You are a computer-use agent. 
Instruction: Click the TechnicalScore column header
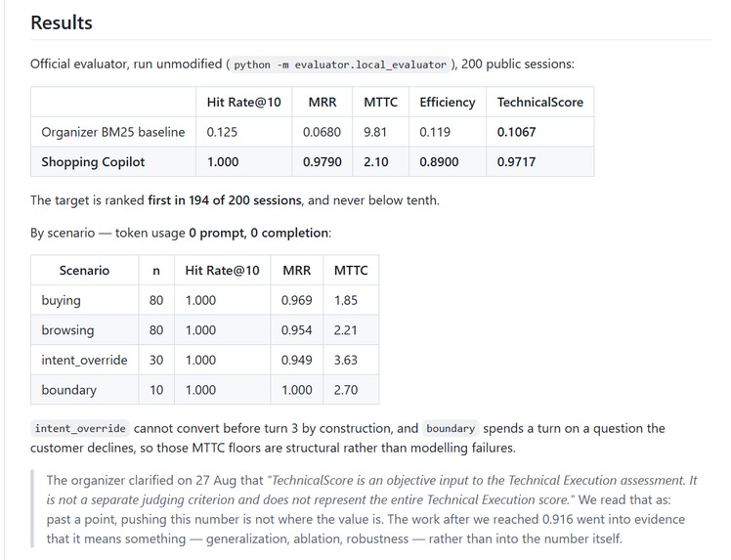(x=539, y=102)
